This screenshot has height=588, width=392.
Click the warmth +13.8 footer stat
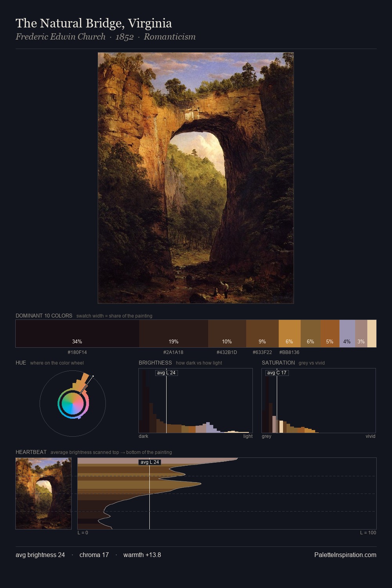point(142,555)
